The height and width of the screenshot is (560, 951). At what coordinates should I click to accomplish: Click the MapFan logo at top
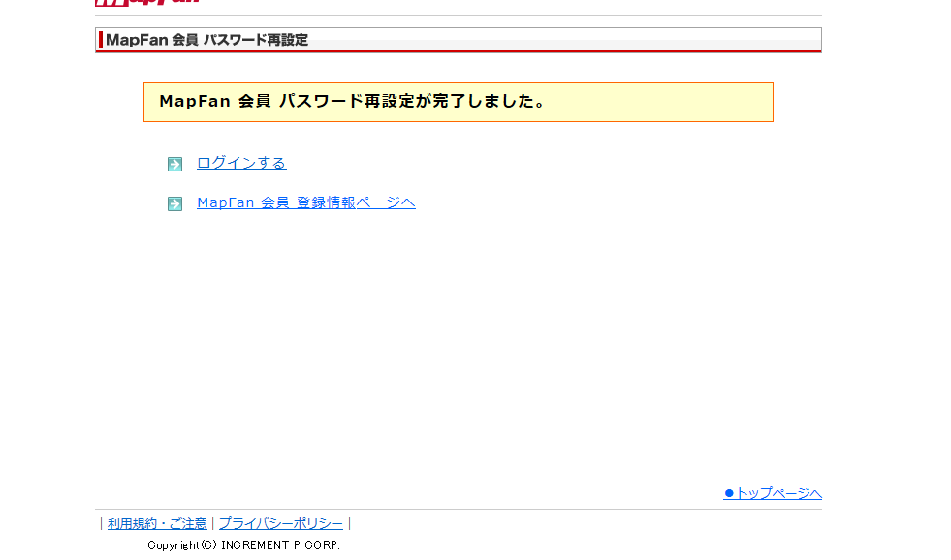pos(147,3)
